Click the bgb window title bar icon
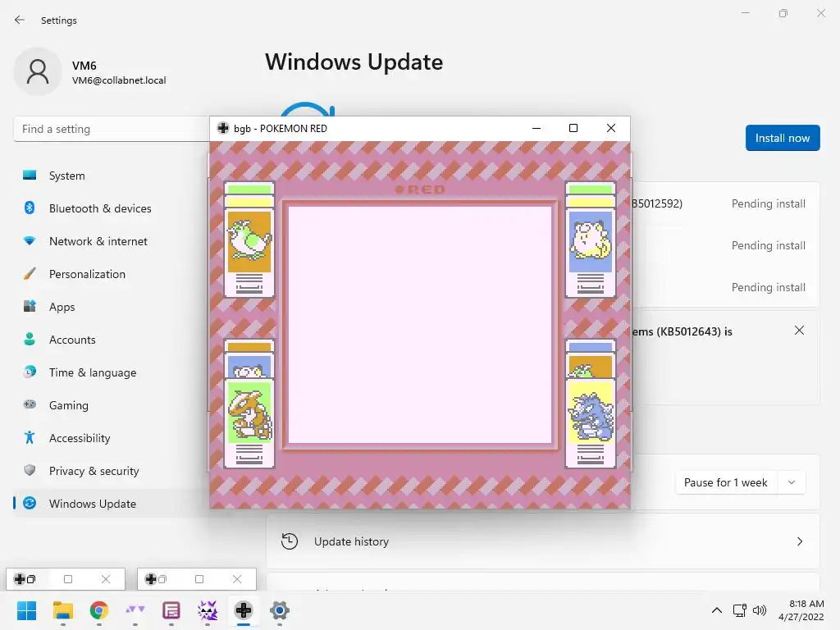840x630 pixels. point(223,128)
